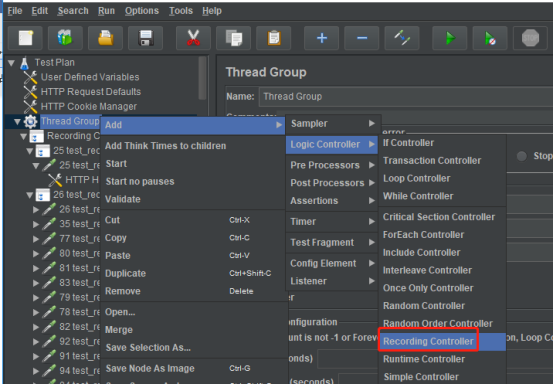Viewport: 554px width, 385px height.
Task: Choose Save Node As Image option
Action: (x=193, y=369)
